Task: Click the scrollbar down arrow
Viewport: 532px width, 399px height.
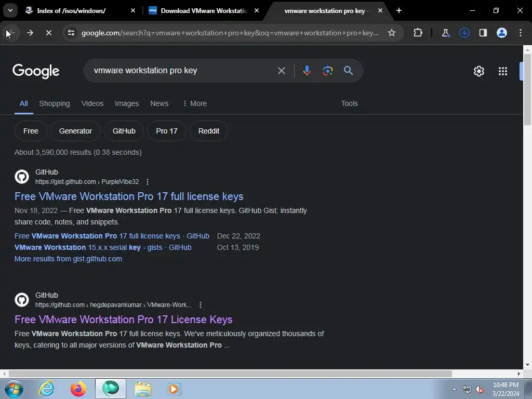Action: [x=527, y=365]
